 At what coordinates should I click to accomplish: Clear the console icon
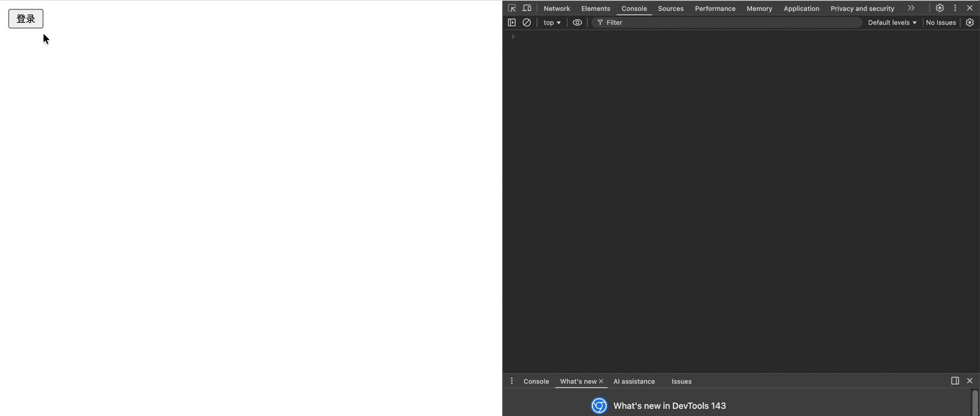point(527,22)
